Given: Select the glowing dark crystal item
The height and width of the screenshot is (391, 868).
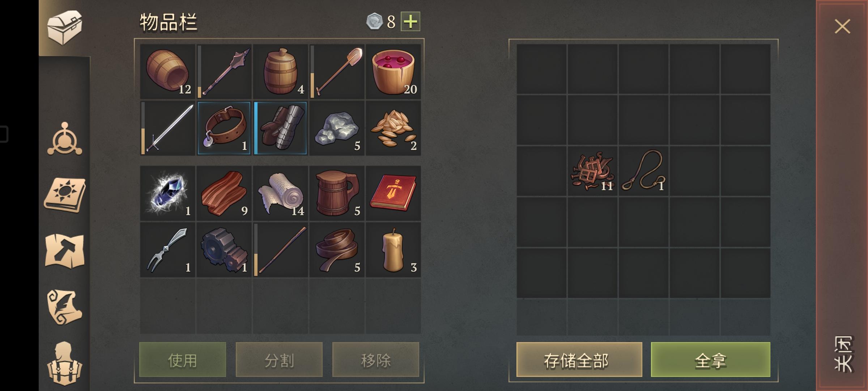Looking at the screenshot, I should [168, 193].
